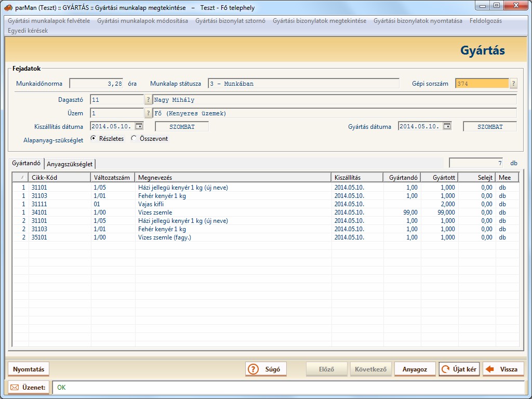This screenshot has height=399, width=532.
Task: Sort by the Változatszám column header
Action: pyautogui.click(x=112, y=178)
